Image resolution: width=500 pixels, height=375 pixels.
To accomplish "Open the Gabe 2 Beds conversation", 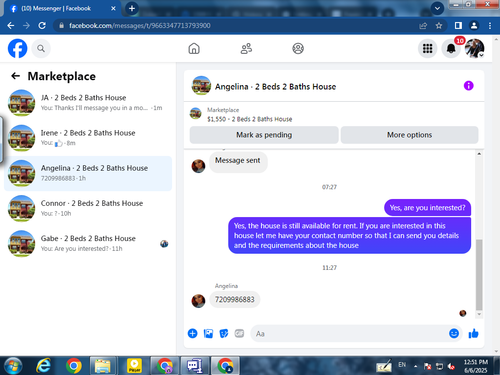I will 88,244.
